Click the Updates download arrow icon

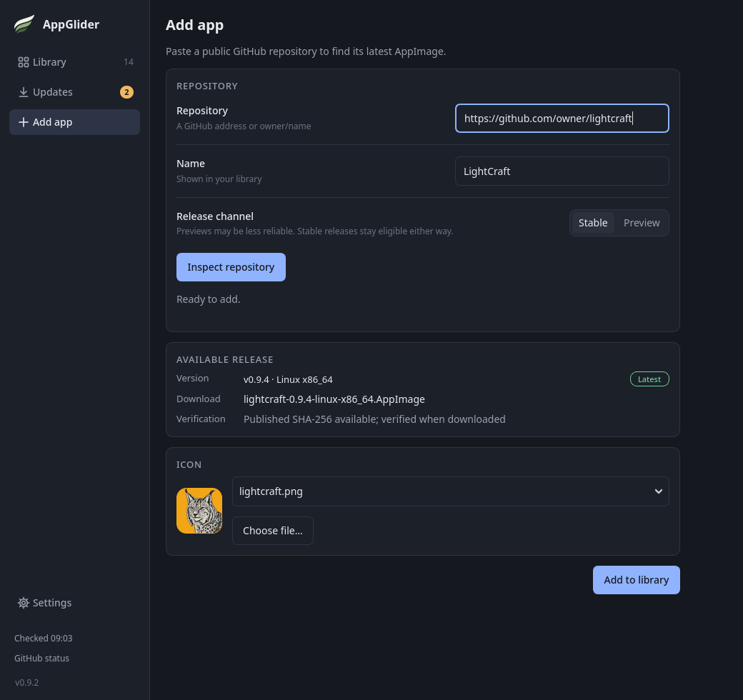[23, 92]
